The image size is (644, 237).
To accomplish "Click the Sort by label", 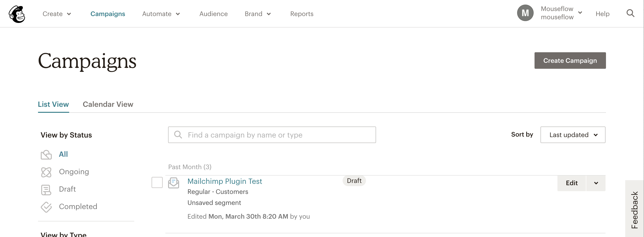I will pyautogui.click(x=522, y=134).
